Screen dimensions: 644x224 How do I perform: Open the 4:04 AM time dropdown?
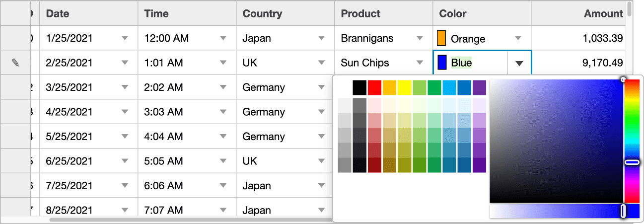pyautogui.click(x=223, y=137)
